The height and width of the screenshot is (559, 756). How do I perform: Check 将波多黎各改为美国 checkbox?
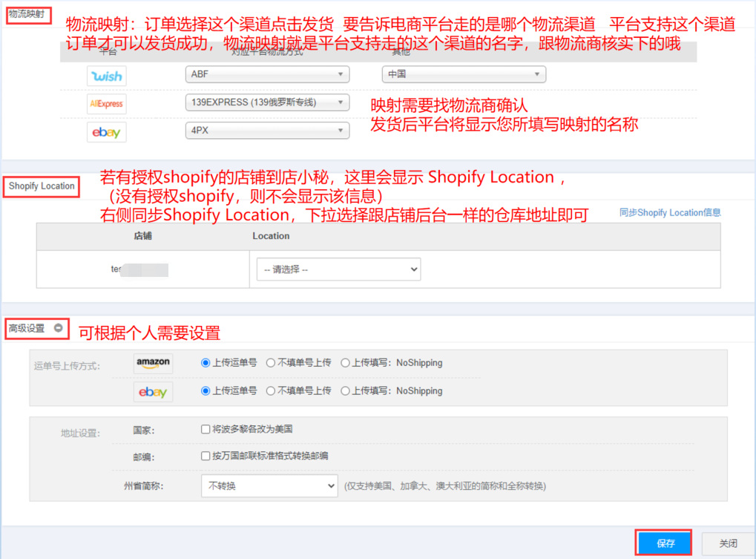(206, 429)
